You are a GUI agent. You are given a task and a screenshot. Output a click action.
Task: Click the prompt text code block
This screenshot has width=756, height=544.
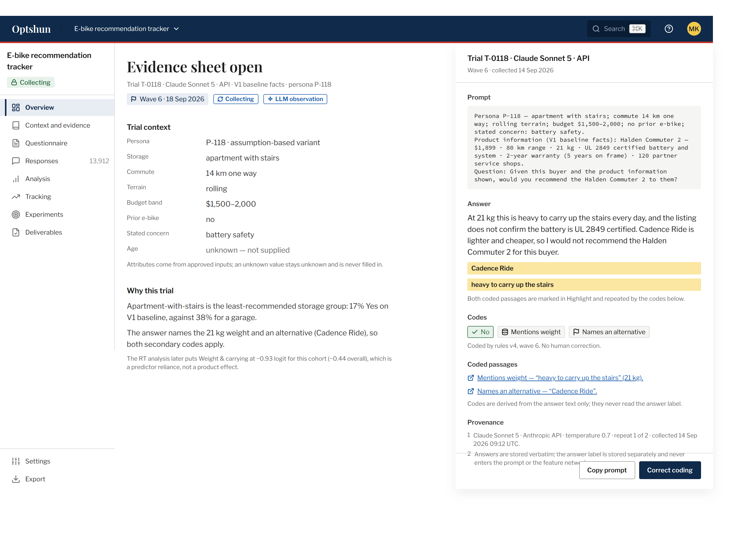[584, 148]
